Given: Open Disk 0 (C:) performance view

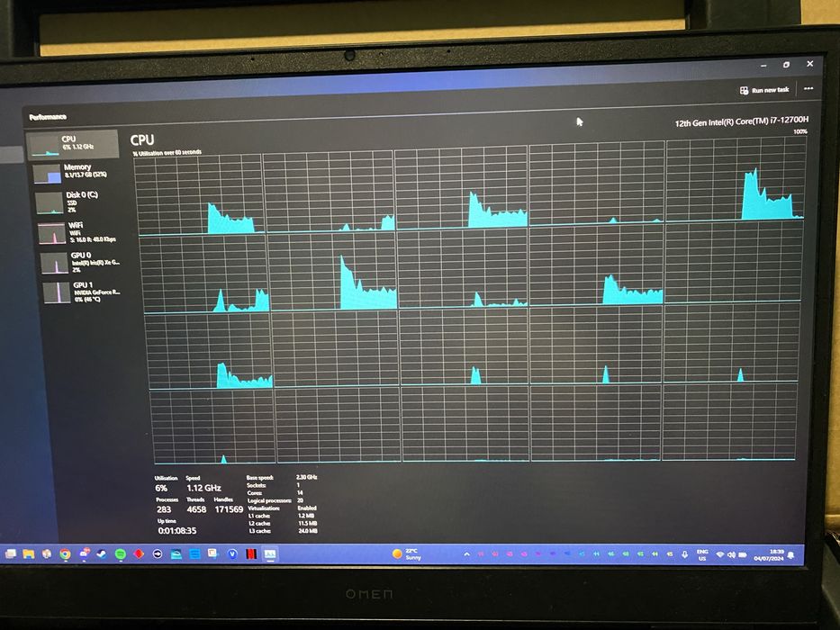Looking at the screenshot, I should pyautogui.click(x=77, y=202).
